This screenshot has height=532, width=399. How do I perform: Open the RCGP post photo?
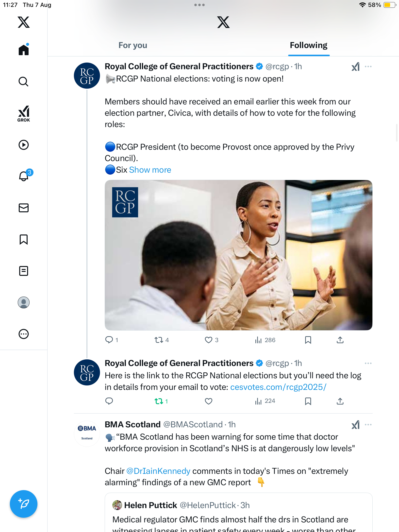(x=238, y=255)
